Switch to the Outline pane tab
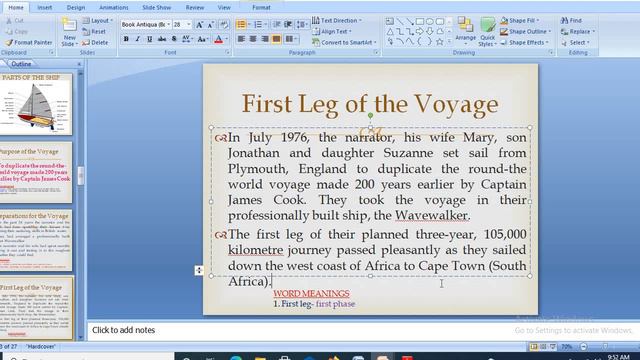The height and width of the screenshot is (360, 640). 21,64
